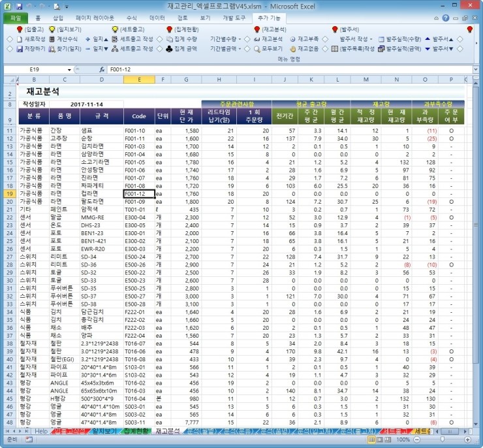Click the red bulb (집계현황) icon
The width and height of the screenshot is (483, 448).
point(169,29)
